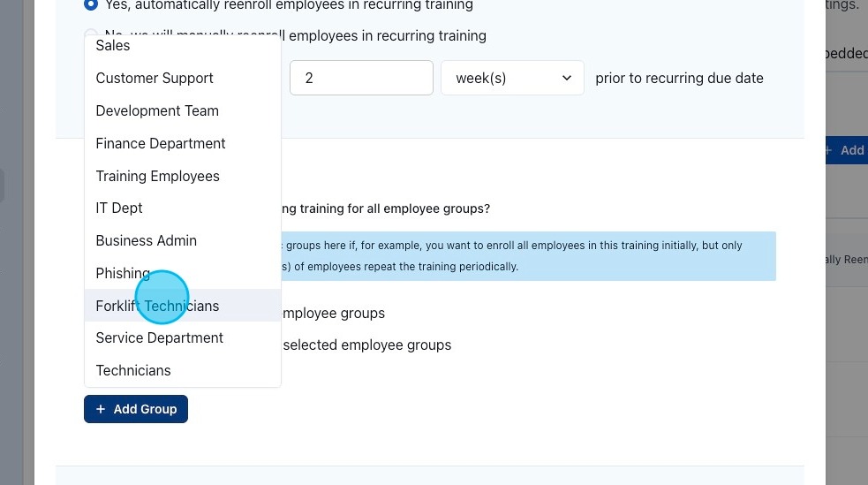Click the blue Add button at the right edge
This screenshot has width=868, height=485.
click(x=845, y=150)
